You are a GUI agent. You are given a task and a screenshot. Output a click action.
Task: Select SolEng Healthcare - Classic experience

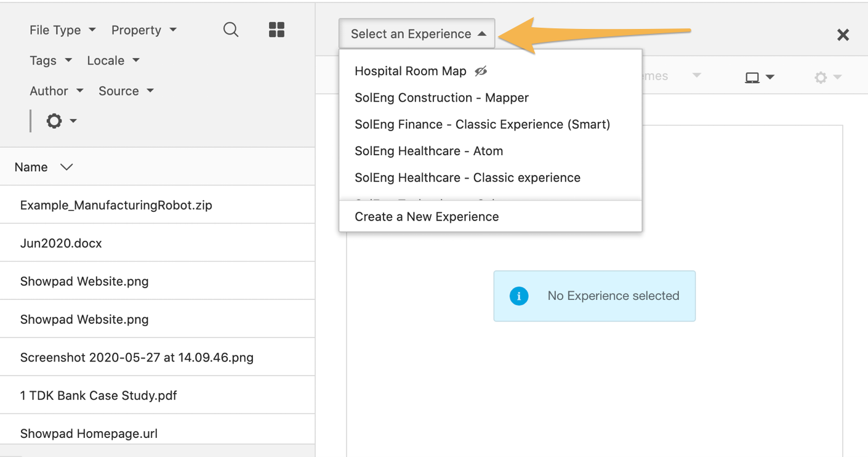[467, 177]
